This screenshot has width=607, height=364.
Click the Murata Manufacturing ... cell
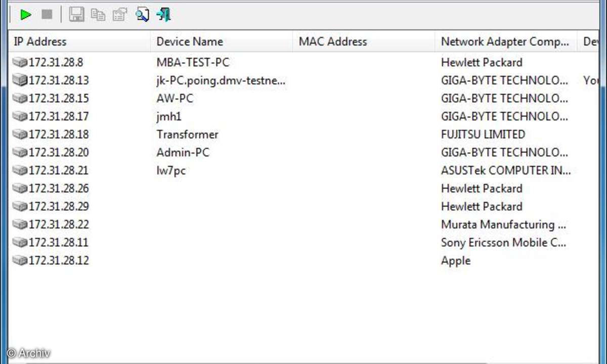503,224
